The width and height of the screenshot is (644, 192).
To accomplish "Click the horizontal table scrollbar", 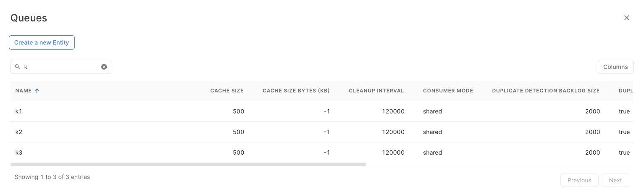I will (x=188, y=164).
